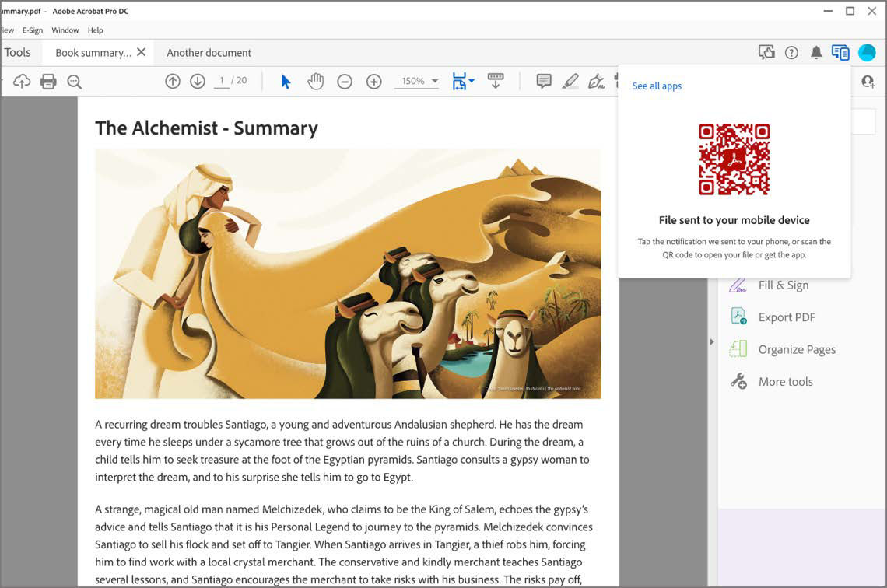The width and height of the screenshot is (887, 588).
Task: Switch to the Another document tab
Action: (209, 53)
